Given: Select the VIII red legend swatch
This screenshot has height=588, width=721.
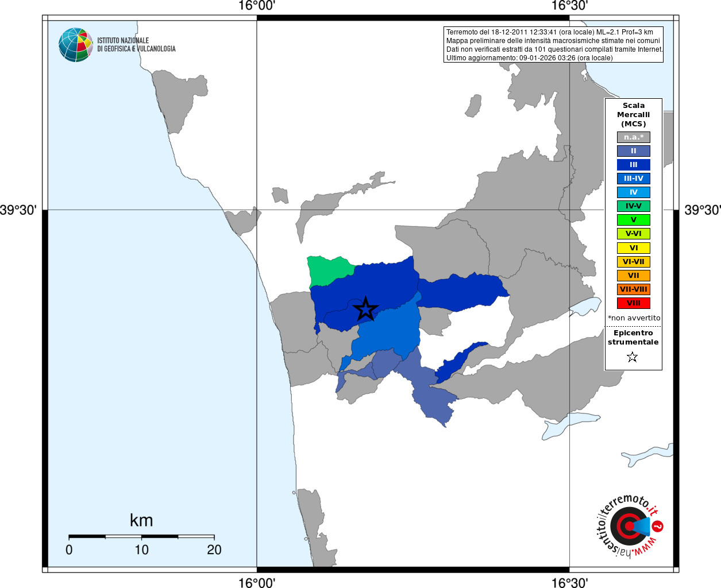Looking at the screenshot, I should [633, 303].
